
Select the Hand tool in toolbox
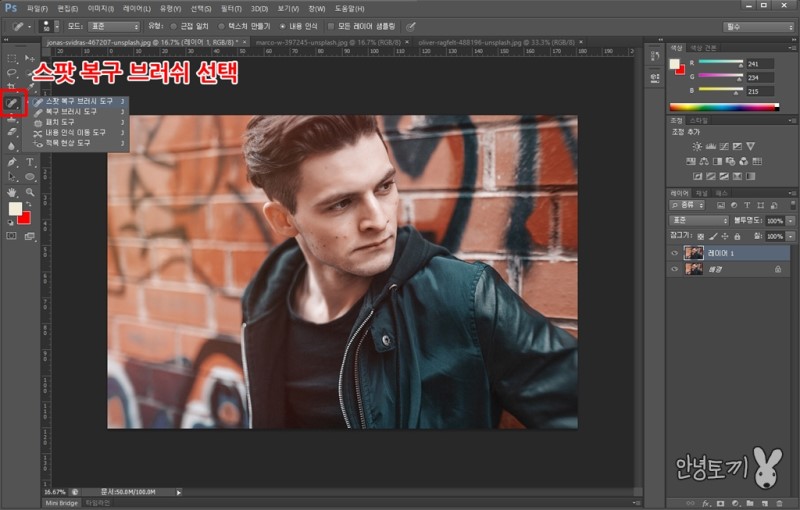(12, 191)
